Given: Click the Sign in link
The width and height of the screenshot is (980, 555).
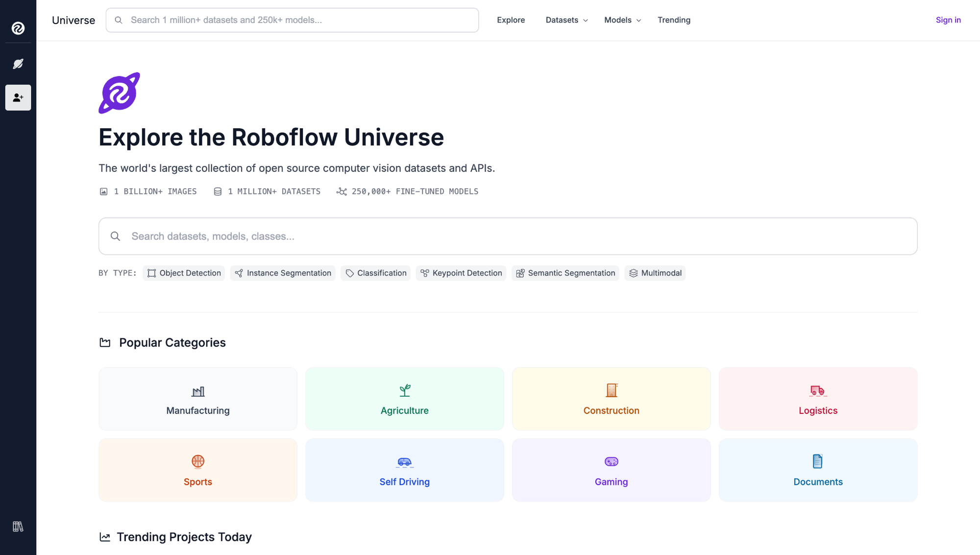Looking at the screenshot, I should 948,20.
